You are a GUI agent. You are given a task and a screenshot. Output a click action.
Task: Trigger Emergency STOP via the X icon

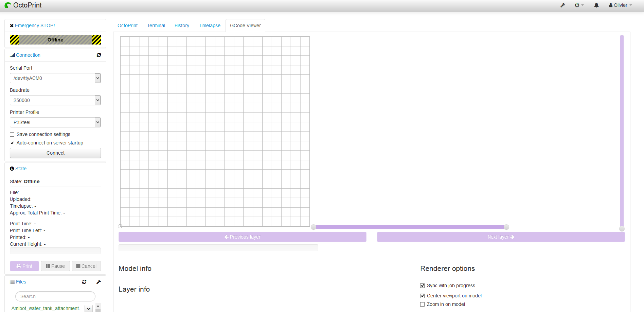[12, 25]
